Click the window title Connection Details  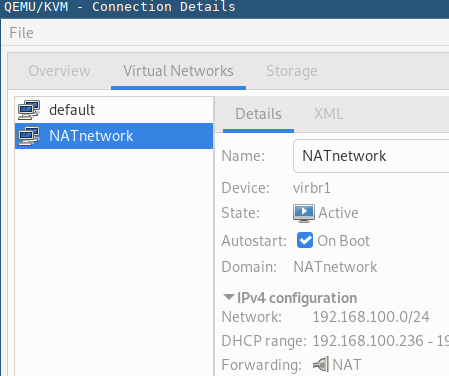tap(164, 7)
